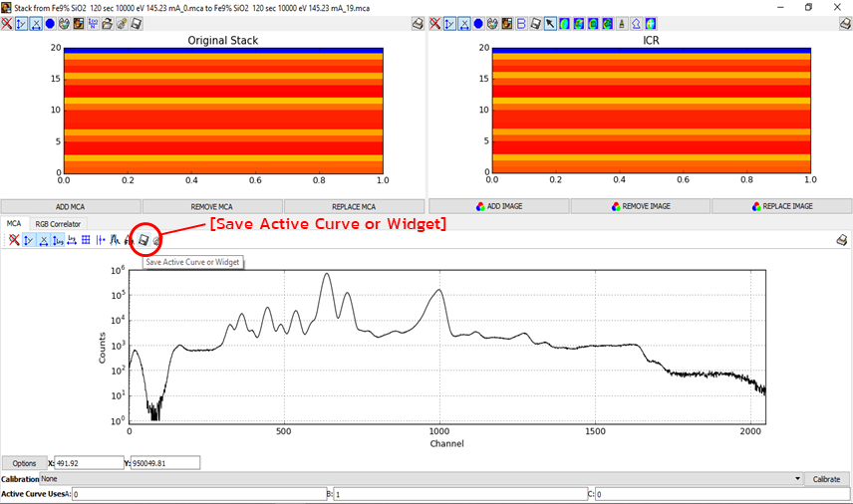Click the B background icon in ICR toolbar

click(x=521, y=24)
